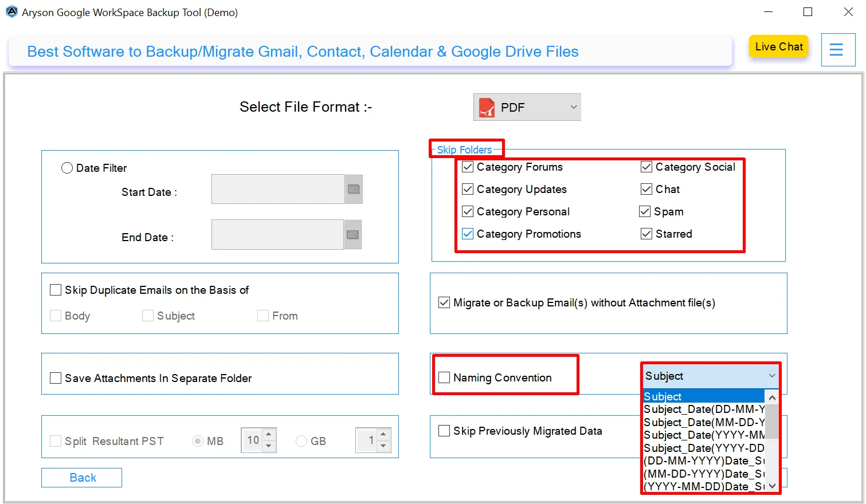Enable Save Attachments In Separate Folder

(55, 378)
